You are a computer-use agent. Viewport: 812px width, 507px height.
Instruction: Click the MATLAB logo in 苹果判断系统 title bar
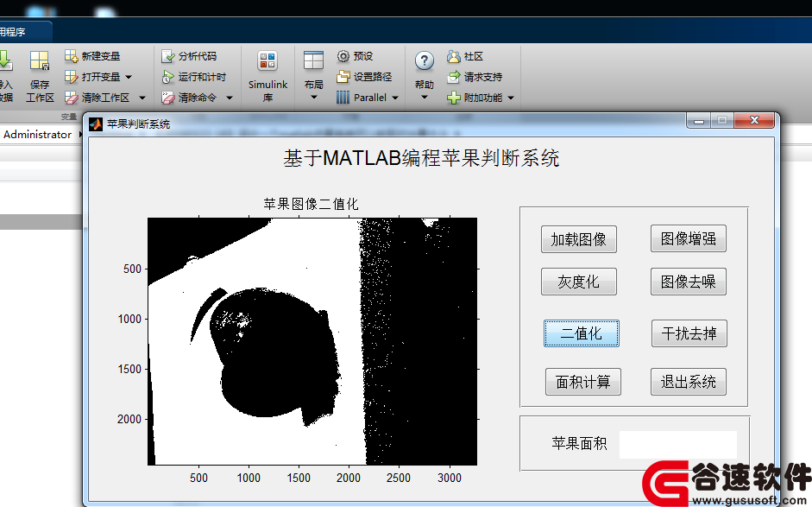click(x=96, y=124)
